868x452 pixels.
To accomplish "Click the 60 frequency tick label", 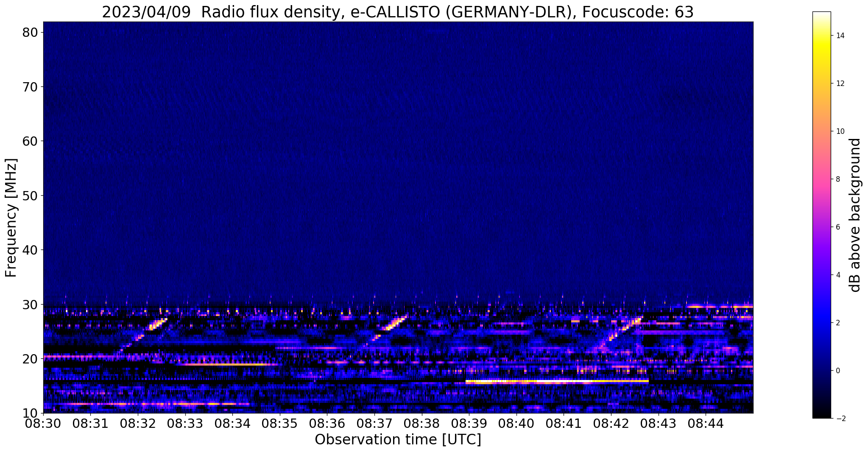I will pyautogui.click(x=31, y=141).
